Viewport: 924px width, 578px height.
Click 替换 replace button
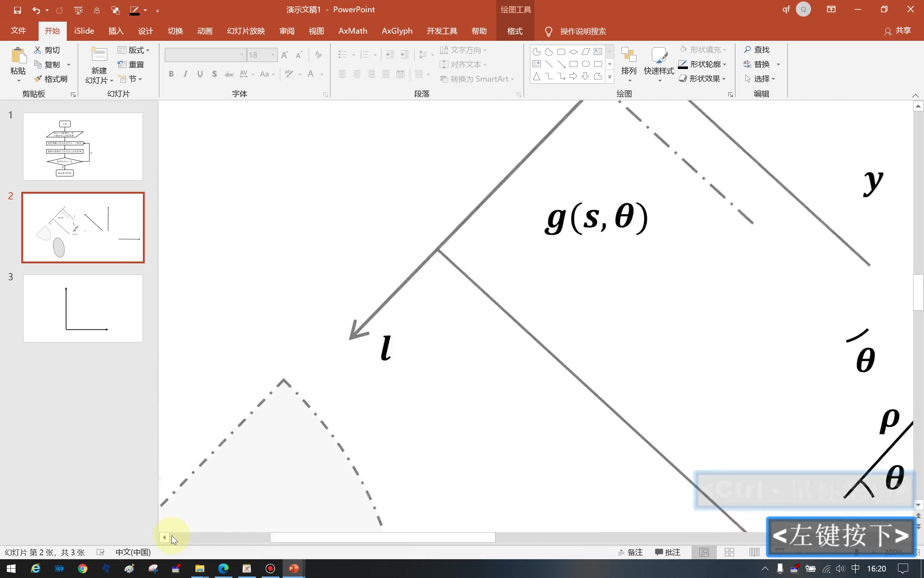pos(757,64)
